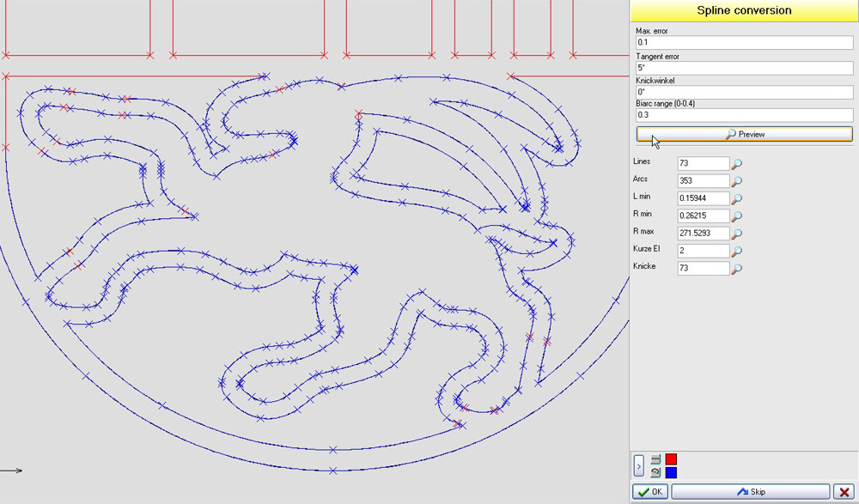This screenshot has height=504, width=859.
Task: Edit the Tangent error field
Action: (745, 67)
